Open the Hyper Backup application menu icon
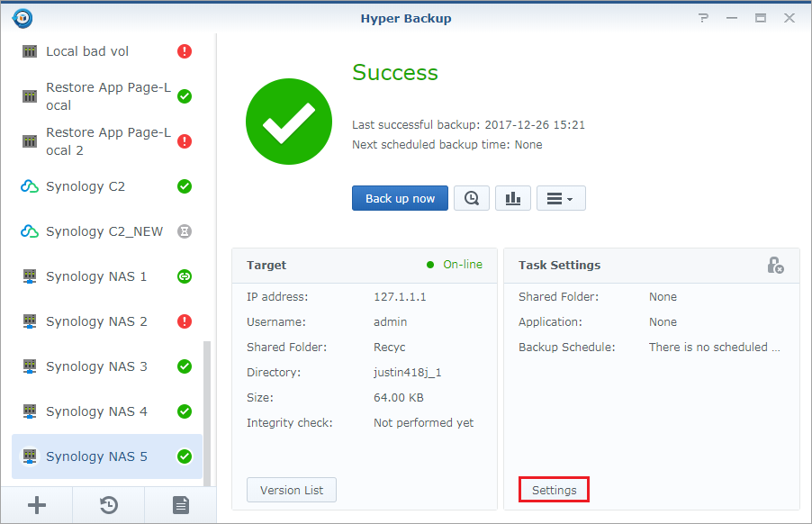The image size is (812, 524). 22,16
